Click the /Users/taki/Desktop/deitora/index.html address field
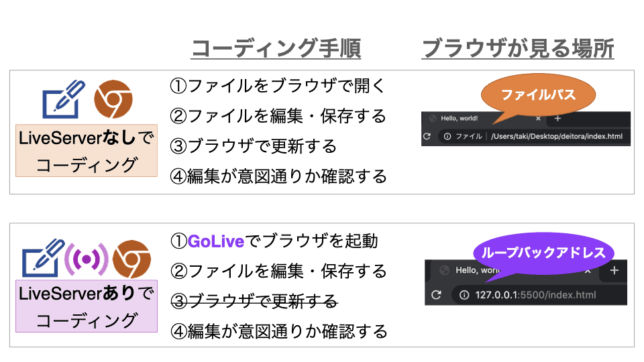This screenshot has width=644, height=362. 556,137
